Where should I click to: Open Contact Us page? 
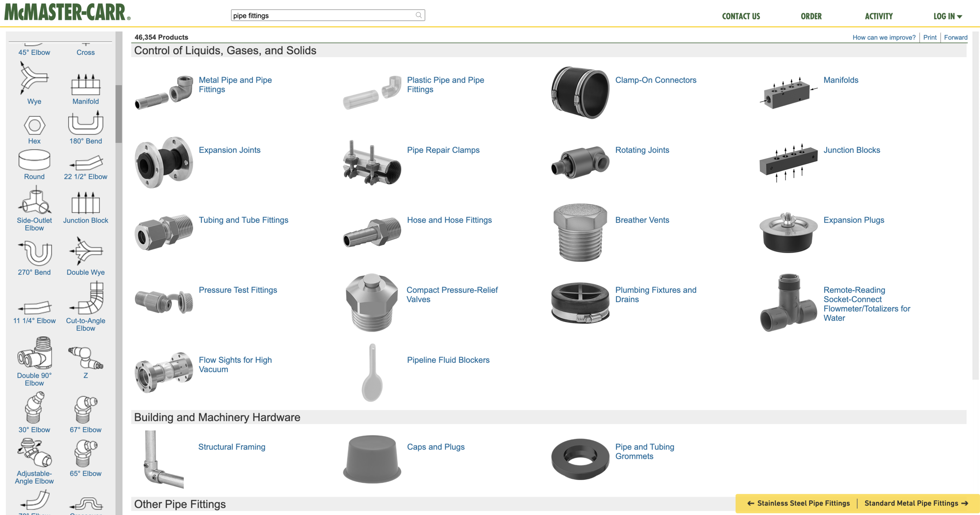pyautogui.click(x=740, y=16)
